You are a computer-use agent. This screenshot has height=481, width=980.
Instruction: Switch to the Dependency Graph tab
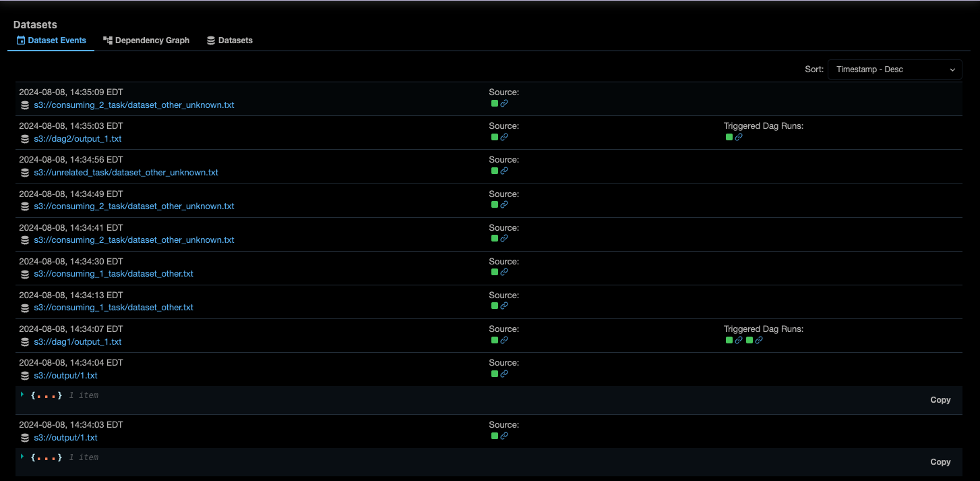pyautogui.click(x=146, y=40)
